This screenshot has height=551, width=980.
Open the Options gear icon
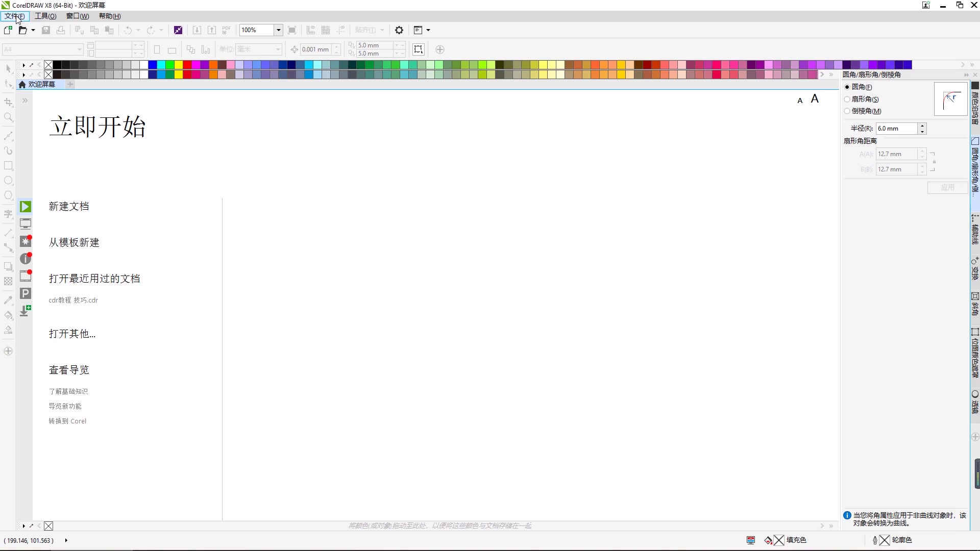(x=399, y=30)
